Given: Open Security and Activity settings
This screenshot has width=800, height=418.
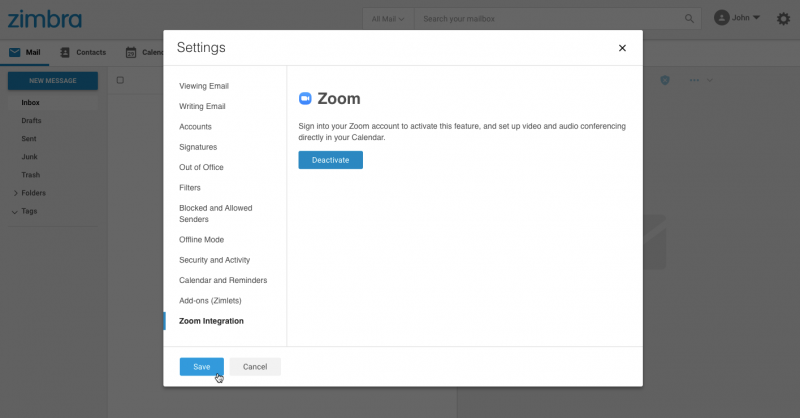Looking at the screenshot, I should click(x=214, y=260).
